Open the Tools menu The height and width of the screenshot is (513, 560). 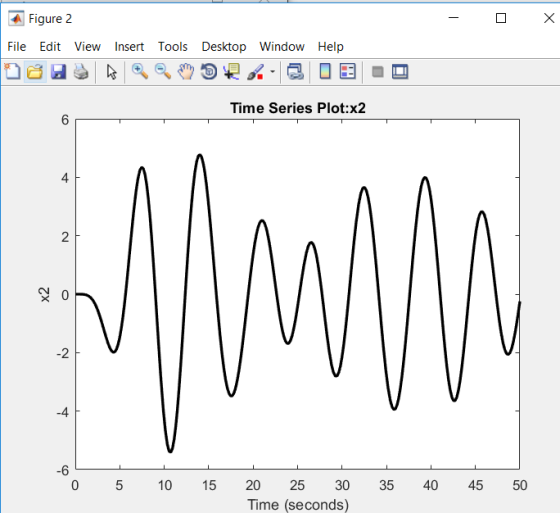click(x=173, y=46)
